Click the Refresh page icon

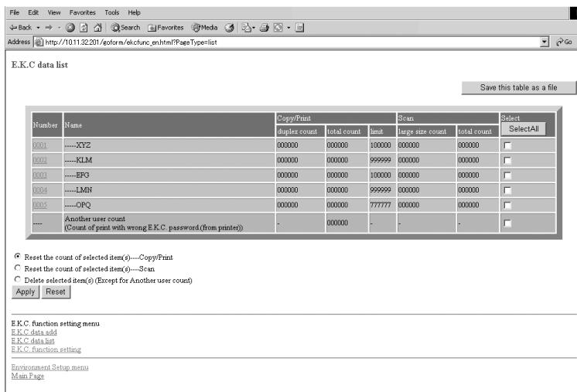coord(84,28)
